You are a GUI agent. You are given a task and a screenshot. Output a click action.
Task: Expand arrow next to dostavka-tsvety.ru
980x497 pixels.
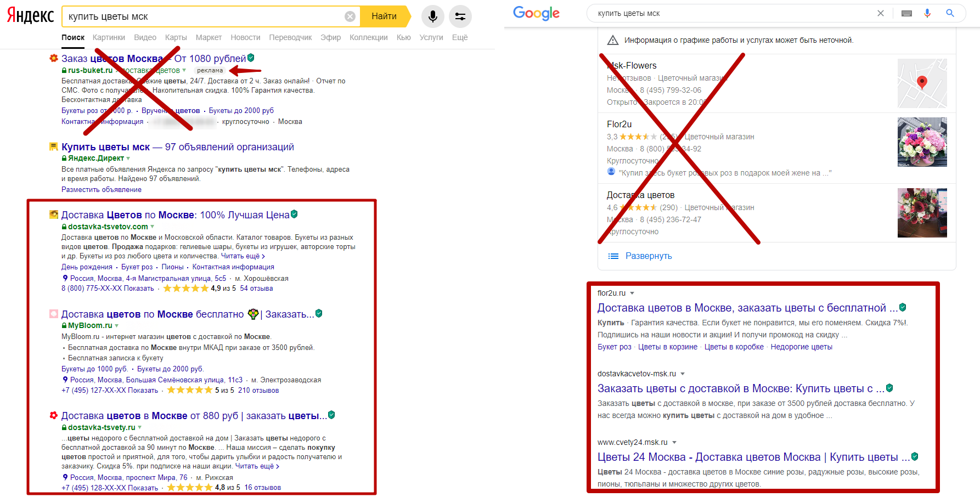[x=140, y=427]
